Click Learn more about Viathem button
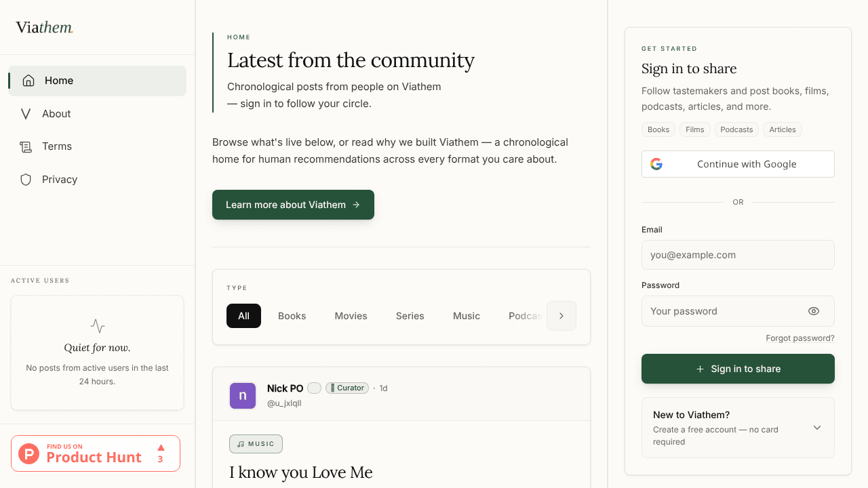The height and width of the screenshot is (488, 868). pyautogui.click(x=293, y=205)
